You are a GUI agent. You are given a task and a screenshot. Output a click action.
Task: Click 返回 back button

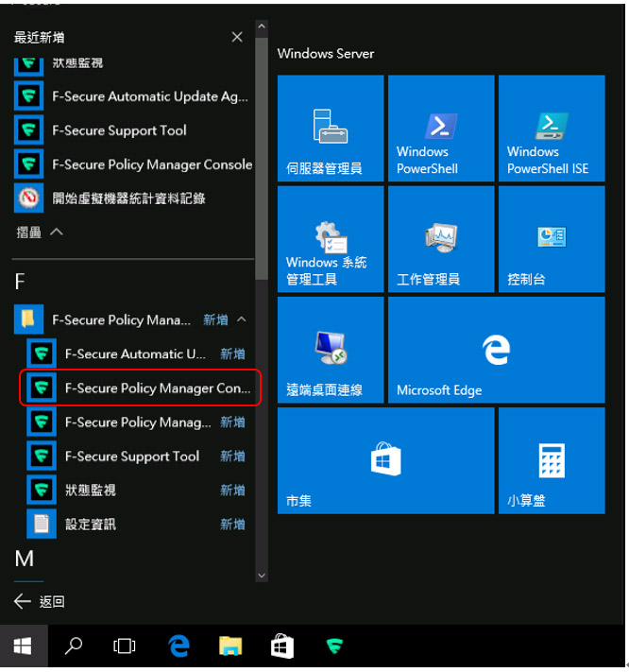tap(40, 601)
